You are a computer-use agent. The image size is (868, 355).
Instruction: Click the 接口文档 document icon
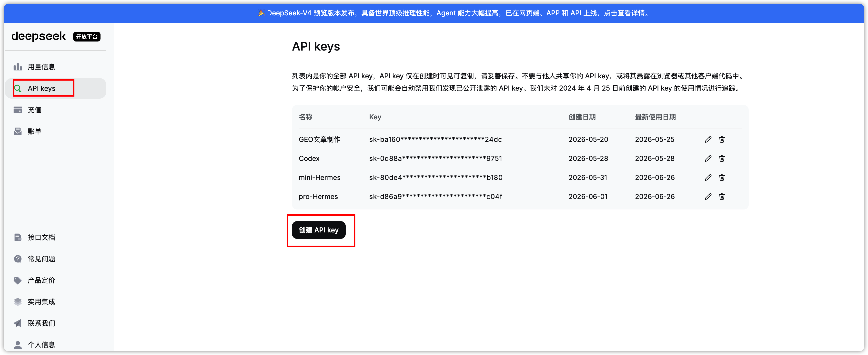(18, 237)
